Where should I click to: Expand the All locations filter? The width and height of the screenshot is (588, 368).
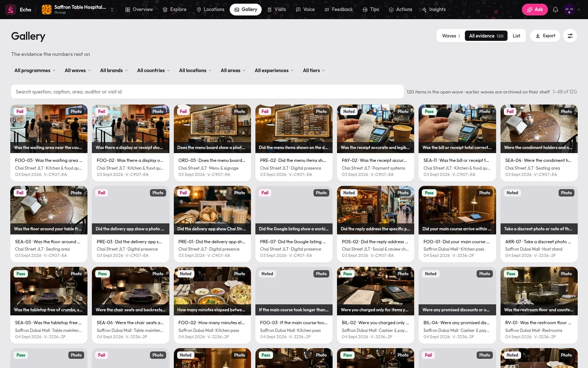click(195, 70)
